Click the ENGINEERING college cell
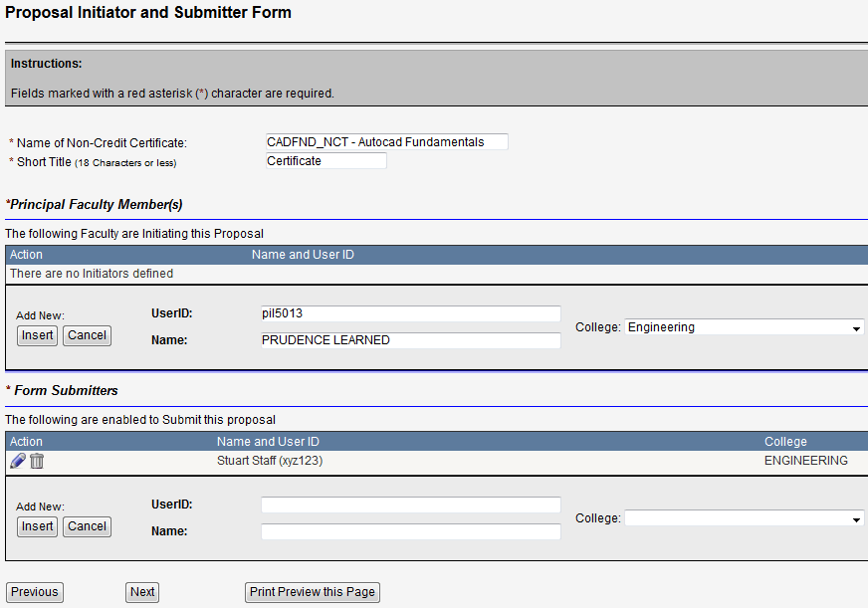The height and width of the screenshot is (608, 868). [806, 461]
